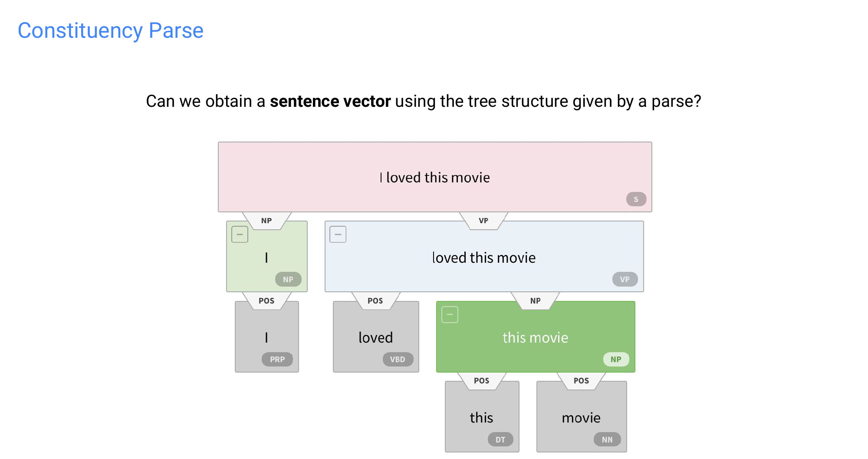
Task: Click the 'Constituency Parse' title
Action: [111, 31]
